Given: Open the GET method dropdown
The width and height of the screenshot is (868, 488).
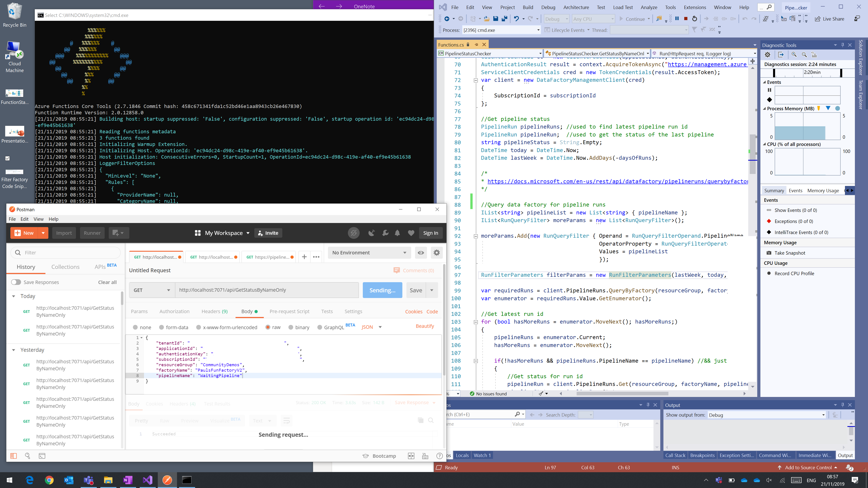Looking at the screenshot, I should click(152, 290).
